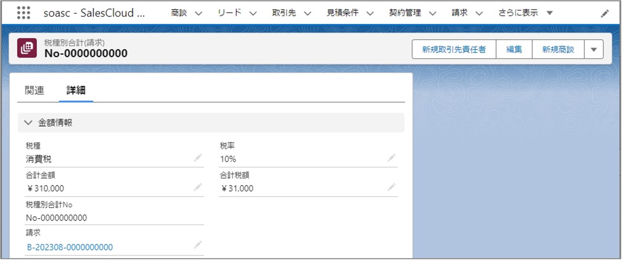644x261 pixels.
Task: Click the 編集 button
Action: (x=514, y=49)
